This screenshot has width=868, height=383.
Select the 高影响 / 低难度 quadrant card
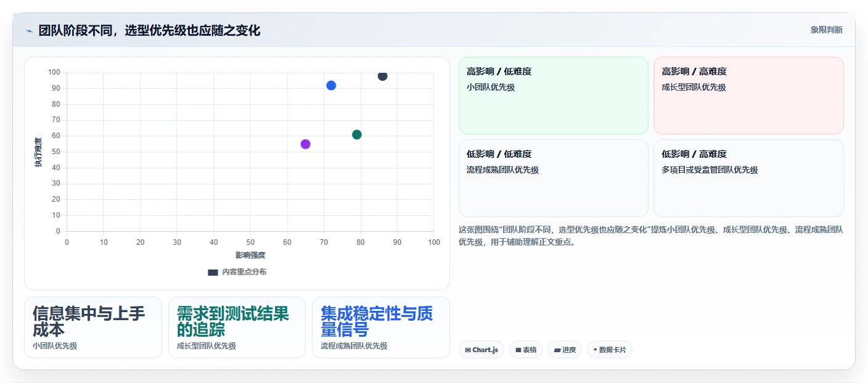(554, 96)
